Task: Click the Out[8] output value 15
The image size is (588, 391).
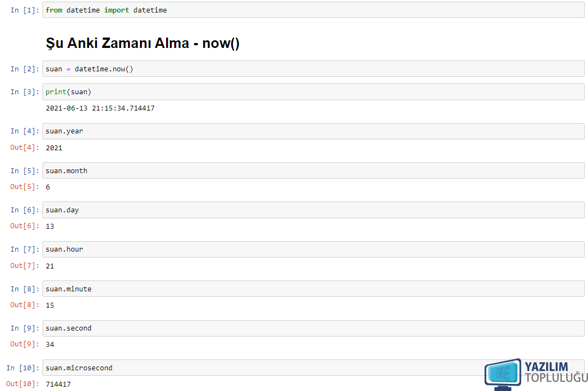Action: tap(50, 305)
